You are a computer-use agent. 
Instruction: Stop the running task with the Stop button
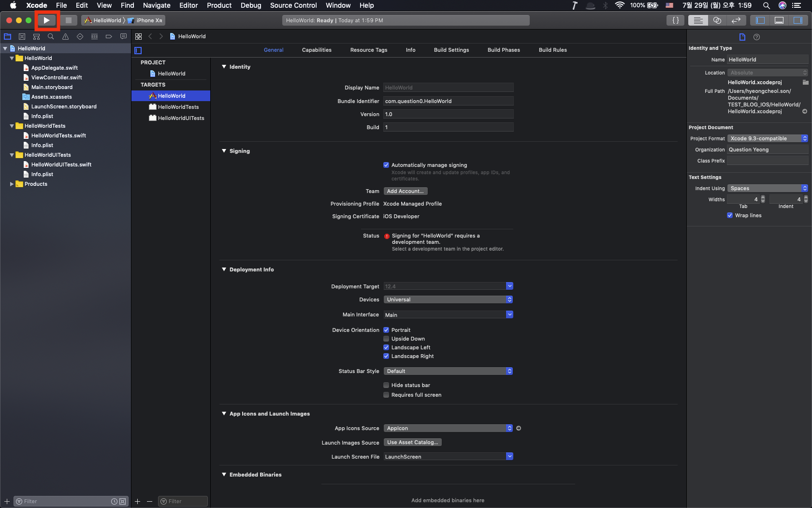[69, 20]
